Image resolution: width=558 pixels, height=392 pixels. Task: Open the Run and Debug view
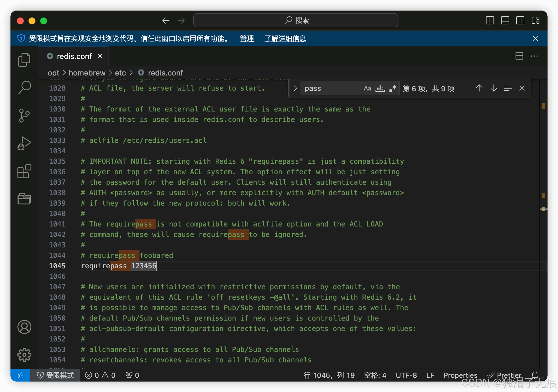[x=24, y=143]
